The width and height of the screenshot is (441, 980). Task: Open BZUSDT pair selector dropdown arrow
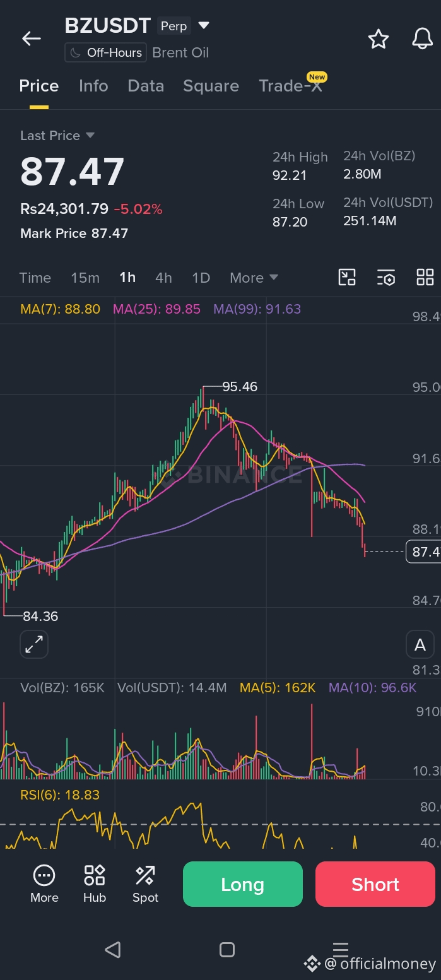204,26
